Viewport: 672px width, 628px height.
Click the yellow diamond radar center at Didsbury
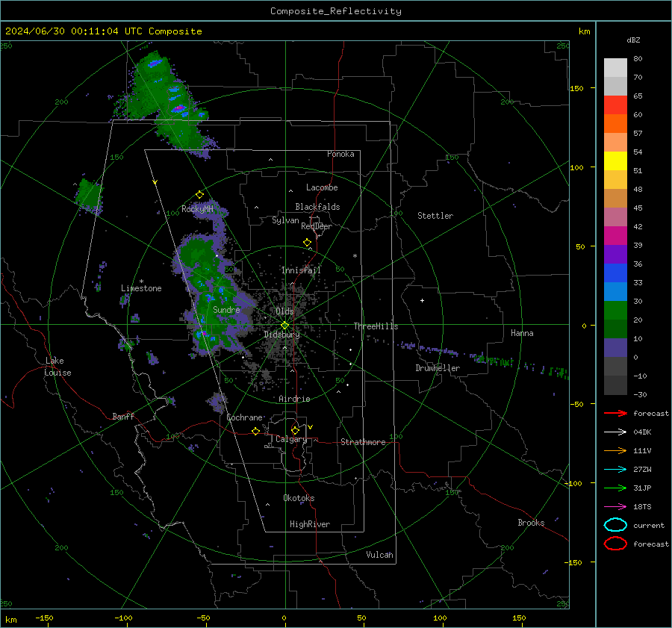(x=285, y=326)
